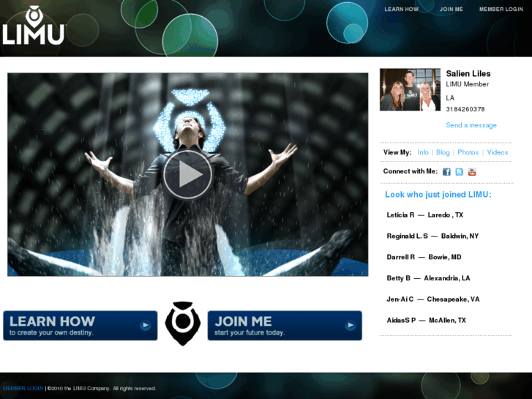Select Reginald L. S — Baldwin, NY entry
Screen dimensions: 532x399
(432, 236)
